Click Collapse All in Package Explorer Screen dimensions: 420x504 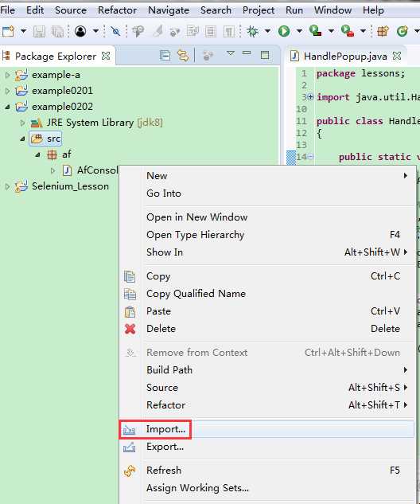(x=165, y=56)
